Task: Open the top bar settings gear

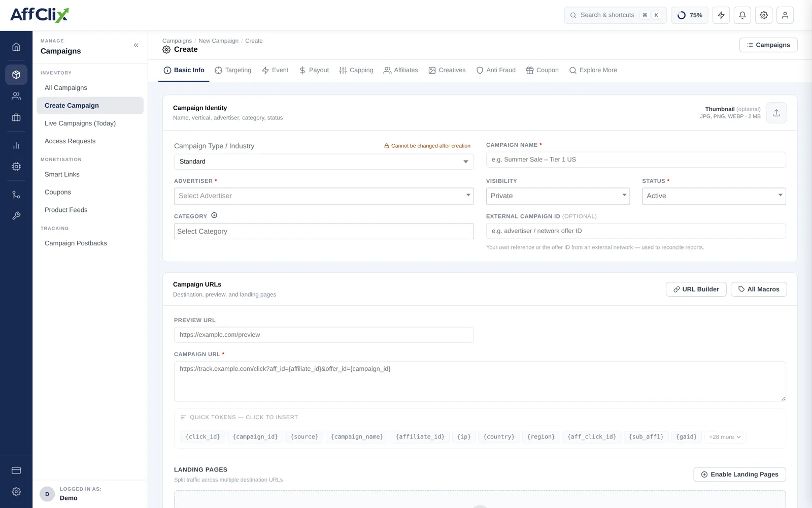Action: tap(764, 15)
